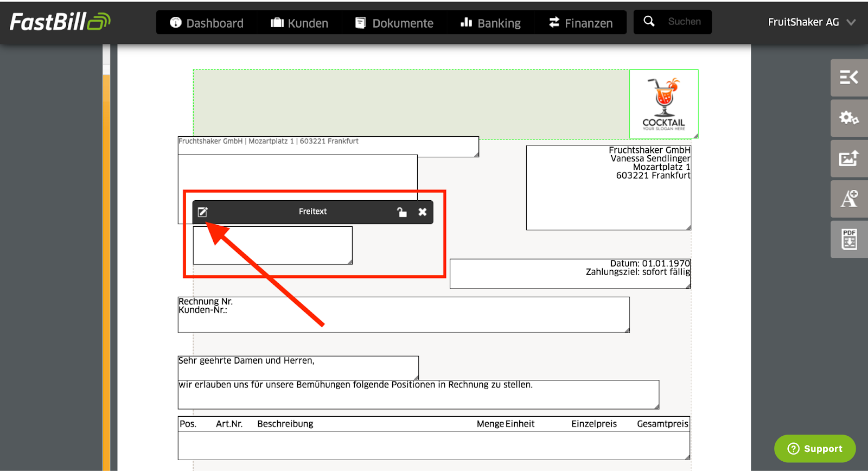Collapse the sidebar with the lines-arrow icon
Viewport: 868px width, 471px height.
(x=849, y=78)
